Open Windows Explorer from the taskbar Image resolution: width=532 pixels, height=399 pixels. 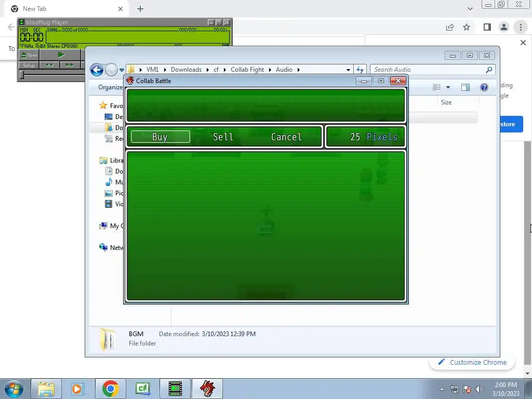click(x=46, y=389)
